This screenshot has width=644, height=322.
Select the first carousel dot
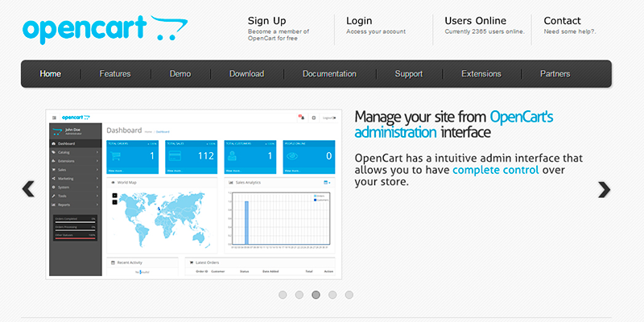(283, 295)
